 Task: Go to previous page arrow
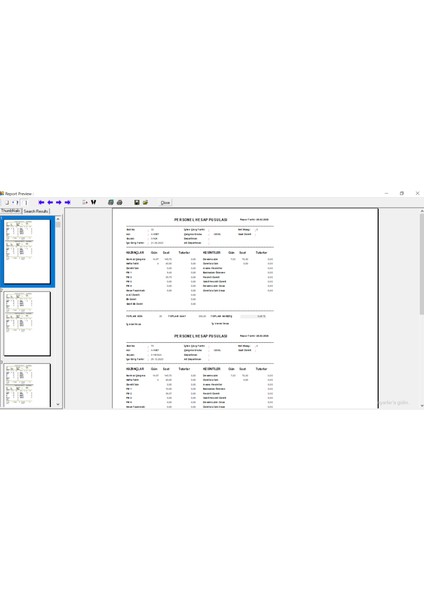(50, 202)
